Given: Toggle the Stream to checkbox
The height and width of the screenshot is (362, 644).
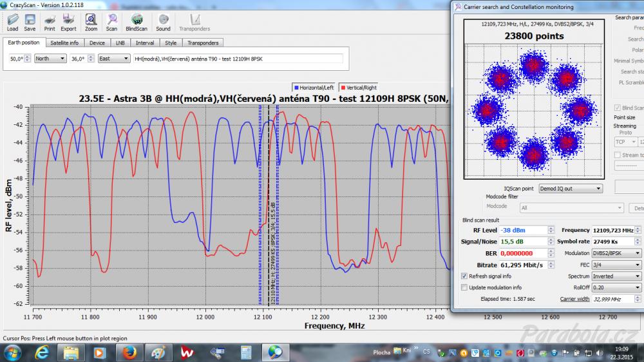Looking at the screenshot, I should click(618, 155).
